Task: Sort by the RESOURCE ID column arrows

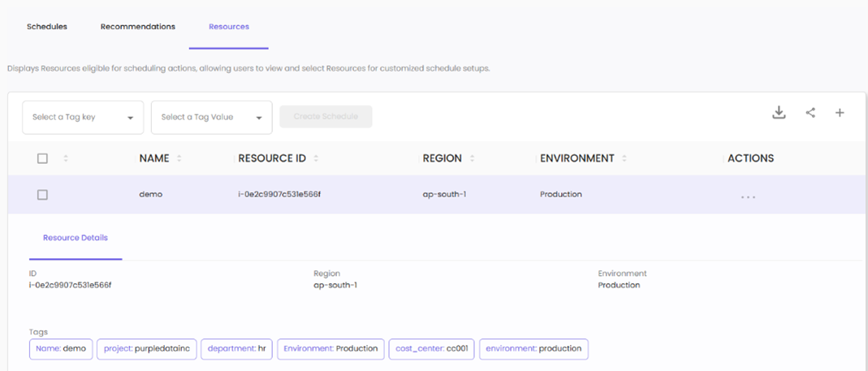Action: tap(316, 158)
